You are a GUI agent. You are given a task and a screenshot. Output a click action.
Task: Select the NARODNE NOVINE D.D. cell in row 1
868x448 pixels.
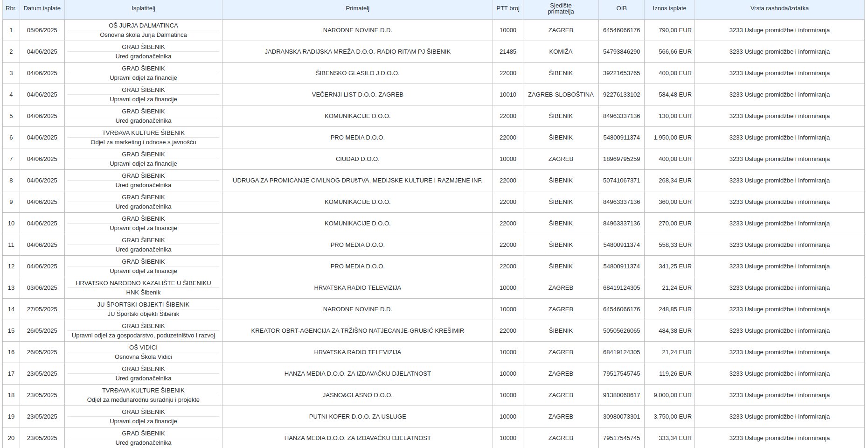tap(357, 30)
